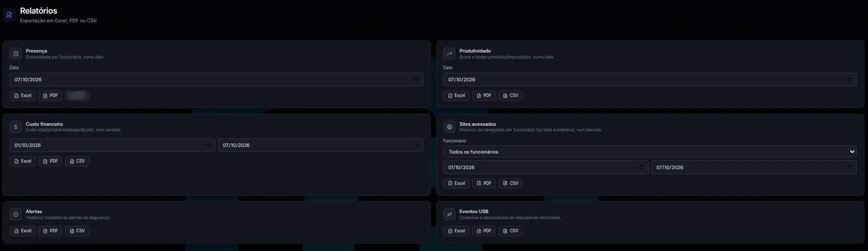Export Produtividade report to CSV
This screenshot has width=868, height=251.
click(510, 95)
